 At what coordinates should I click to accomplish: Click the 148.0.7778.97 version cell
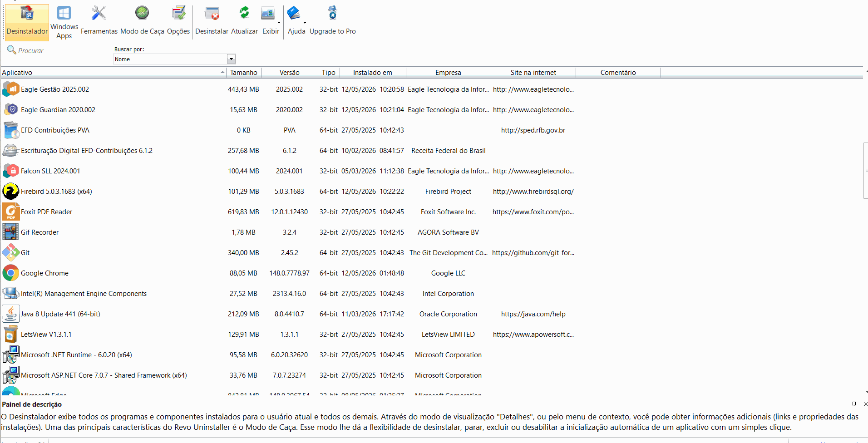pyautogui.click(x=290, y=273)
